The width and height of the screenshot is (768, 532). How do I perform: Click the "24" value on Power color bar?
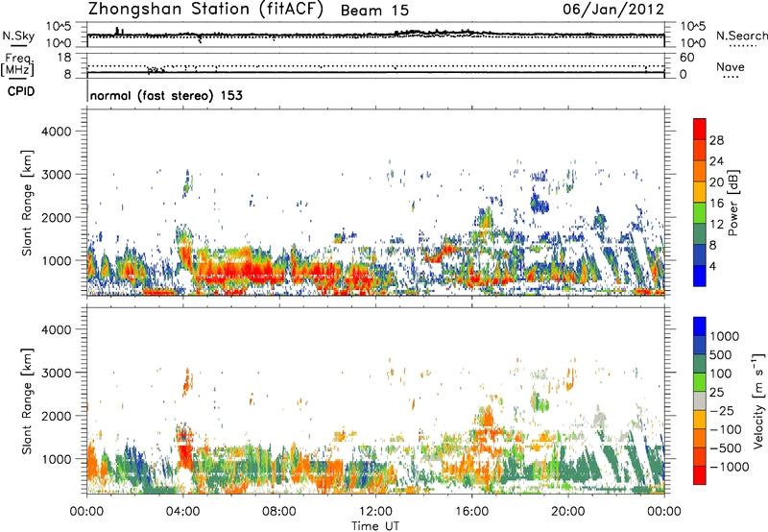click(x=716, y=161)
